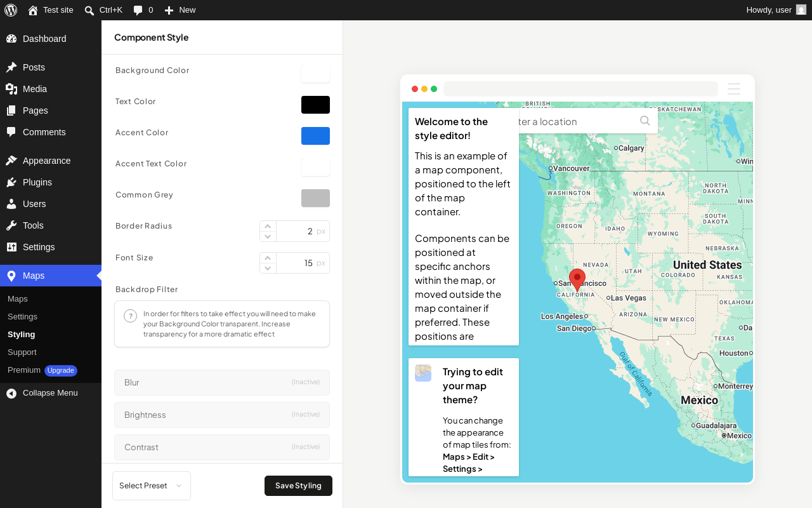Viewport: 812px width, 508px height.
Task: Click the Maps location pin icon
Action: point(11,276)
